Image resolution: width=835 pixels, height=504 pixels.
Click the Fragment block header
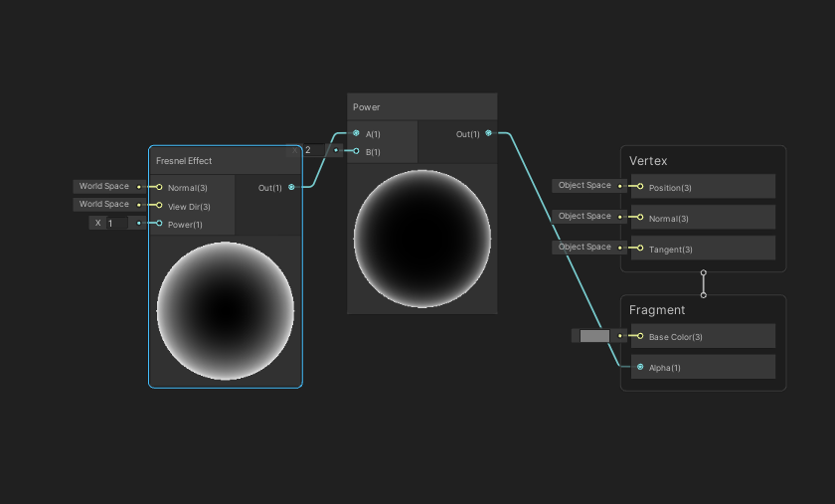click(657, 310)
